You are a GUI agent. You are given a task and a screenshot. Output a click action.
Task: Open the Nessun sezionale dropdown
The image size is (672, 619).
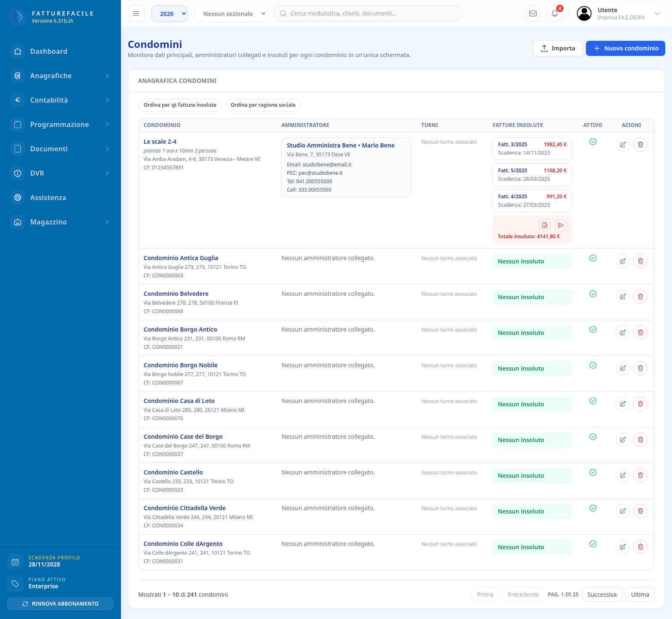pos(231,13)
